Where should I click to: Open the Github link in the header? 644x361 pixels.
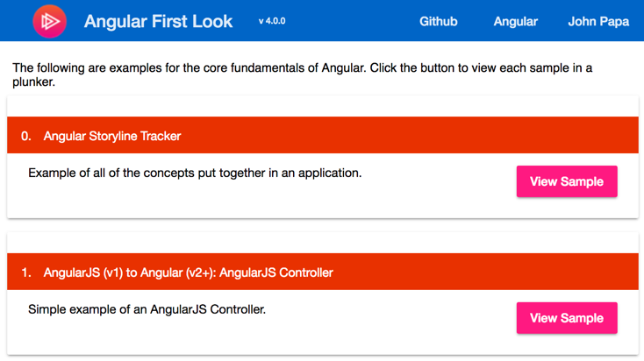(x=438, y=21)
